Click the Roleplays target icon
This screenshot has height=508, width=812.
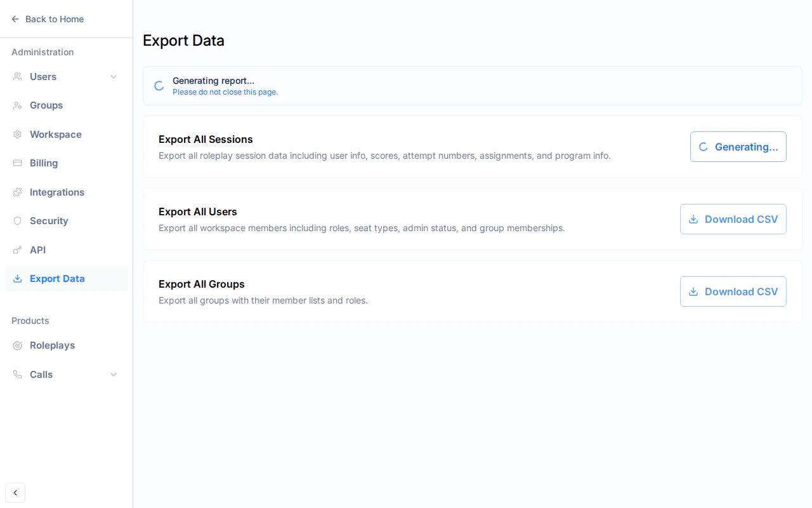pos(17,345)
